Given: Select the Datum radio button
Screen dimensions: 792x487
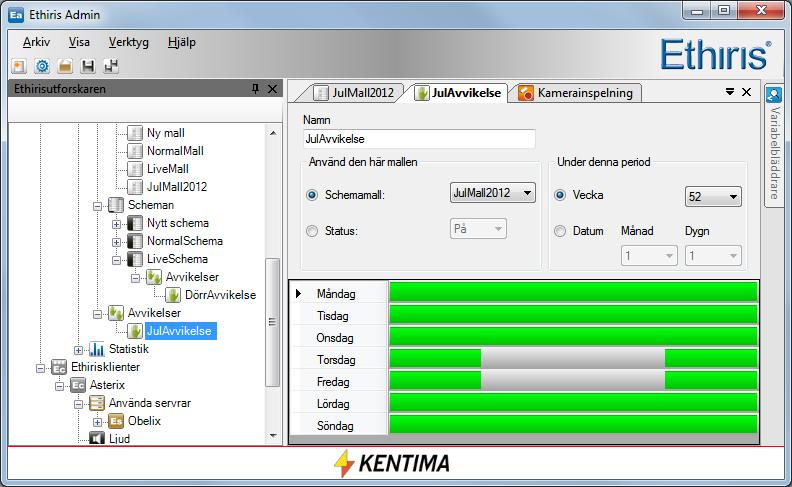Looking at the screenshot, I should (560, 231).
